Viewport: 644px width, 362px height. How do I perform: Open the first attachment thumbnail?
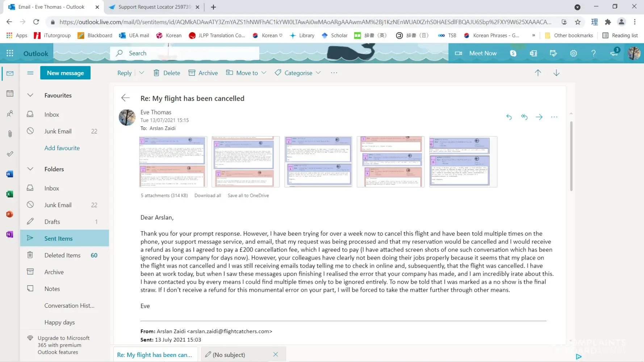[173, 161]
